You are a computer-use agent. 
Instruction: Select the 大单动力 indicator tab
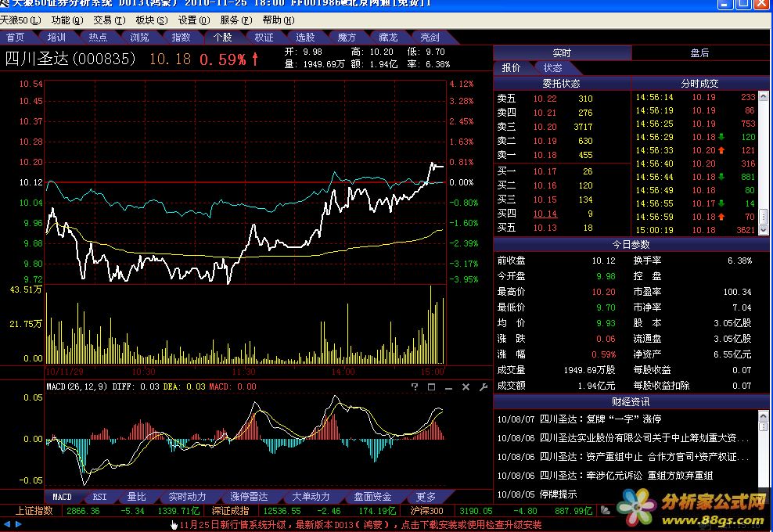311,497
